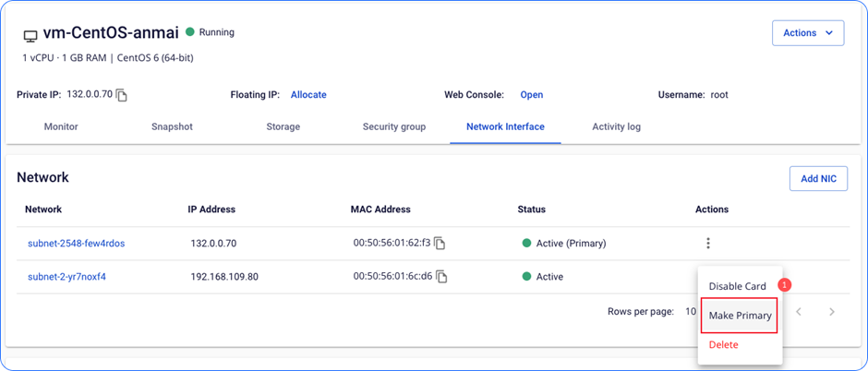
Task: Switch to the Monitor tab
Action: [x=61, y=126]
